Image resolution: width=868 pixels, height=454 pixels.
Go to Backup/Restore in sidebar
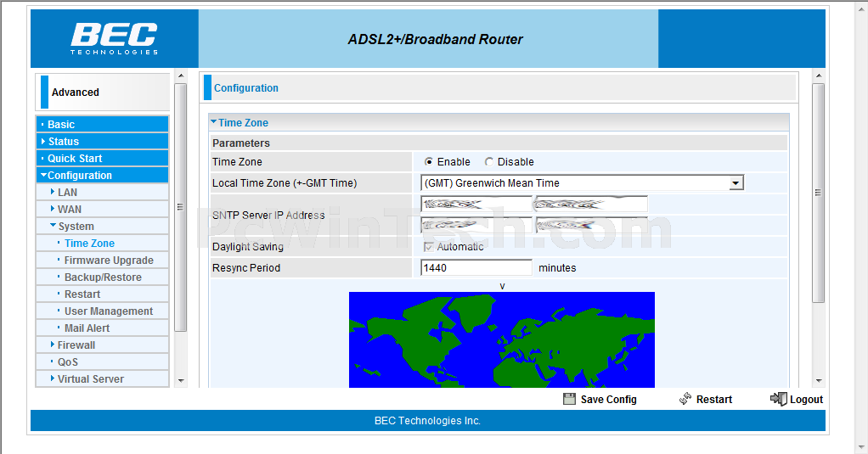point(103,277)
